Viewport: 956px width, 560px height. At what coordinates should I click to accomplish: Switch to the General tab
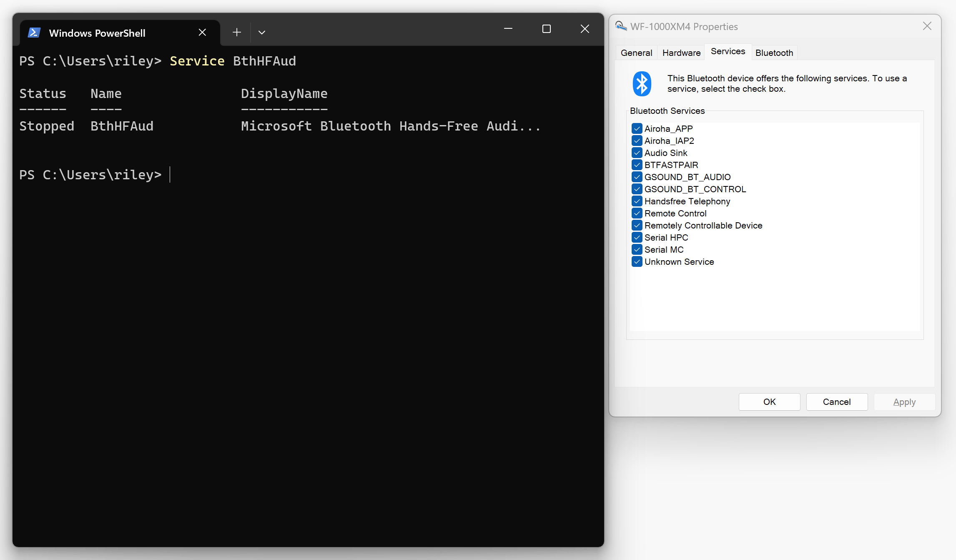tap(636, 53)
